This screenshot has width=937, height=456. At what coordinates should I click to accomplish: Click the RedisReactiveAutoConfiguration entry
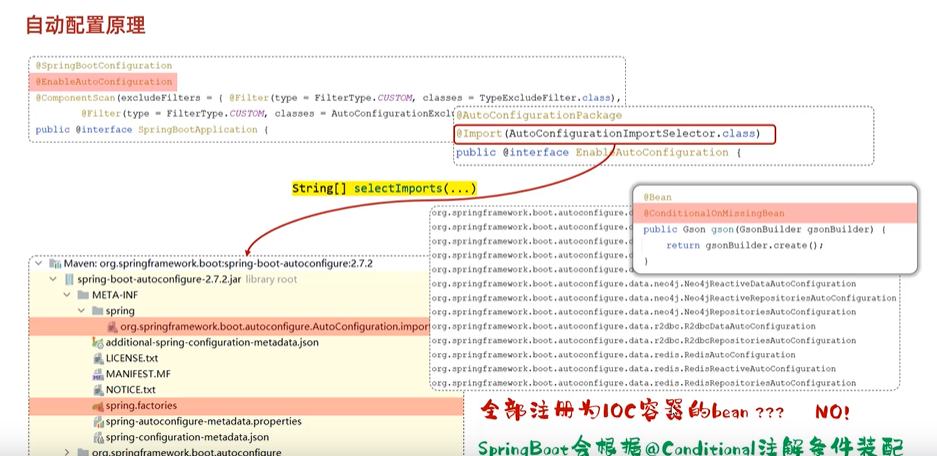[x=633, y=369]
